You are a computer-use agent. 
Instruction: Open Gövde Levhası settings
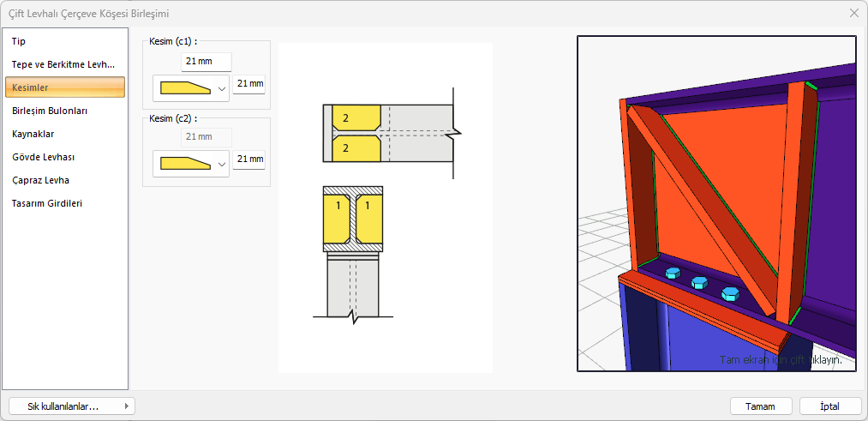[44, 157]
